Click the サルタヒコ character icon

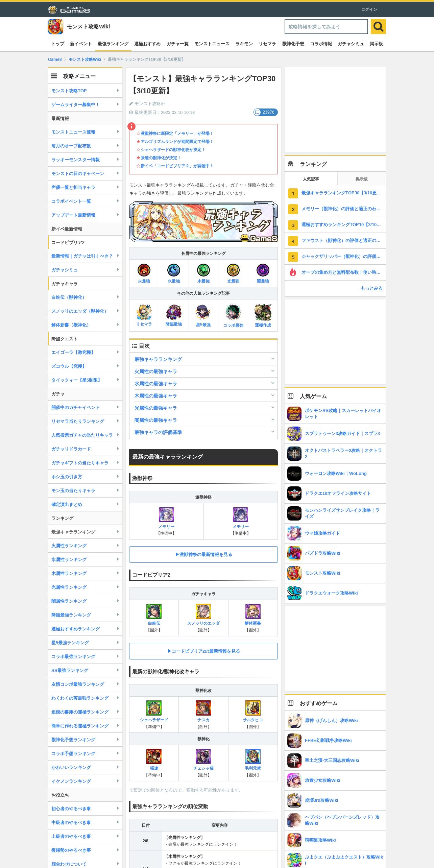pos(253,708)
